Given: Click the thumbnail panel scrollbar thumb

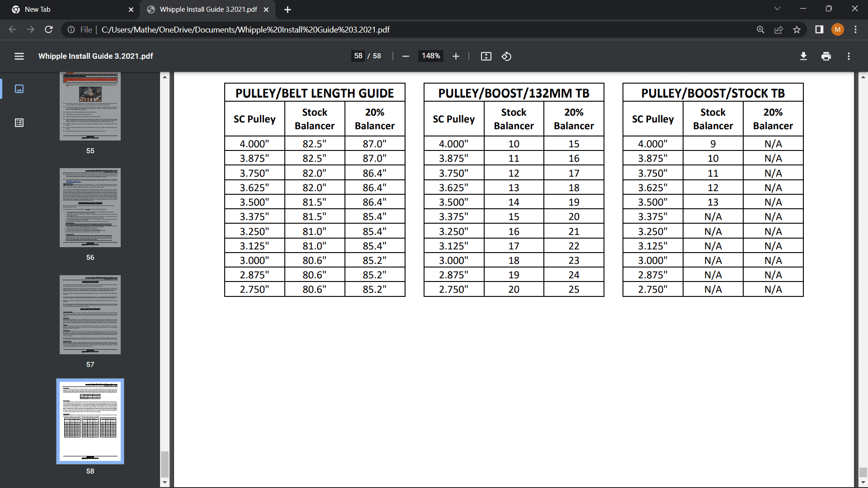Looking at the screenshot, I should [x=165, y=464].
